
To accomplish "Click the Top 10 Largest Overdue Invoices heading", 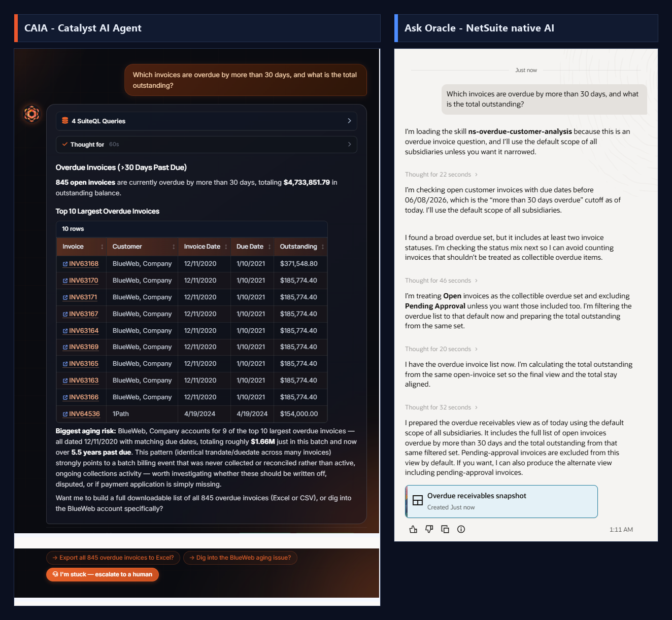I will point(108,212).
